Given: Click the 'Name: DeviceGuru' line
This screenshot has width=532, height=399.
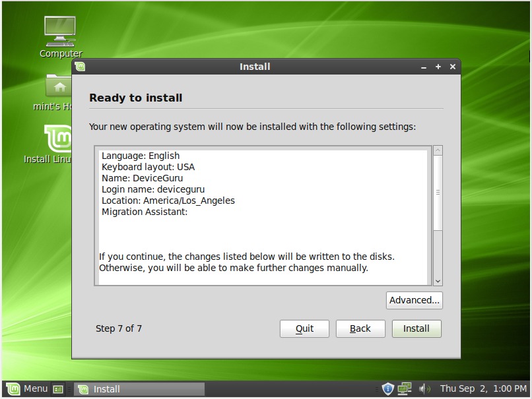Looking at the screenshot, I should (x=142, y=178).
